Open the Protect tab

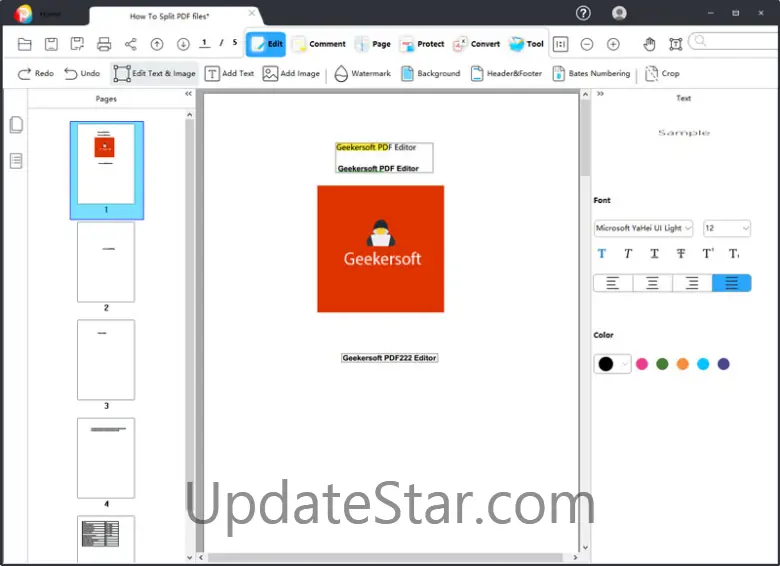tap(422, 44)
